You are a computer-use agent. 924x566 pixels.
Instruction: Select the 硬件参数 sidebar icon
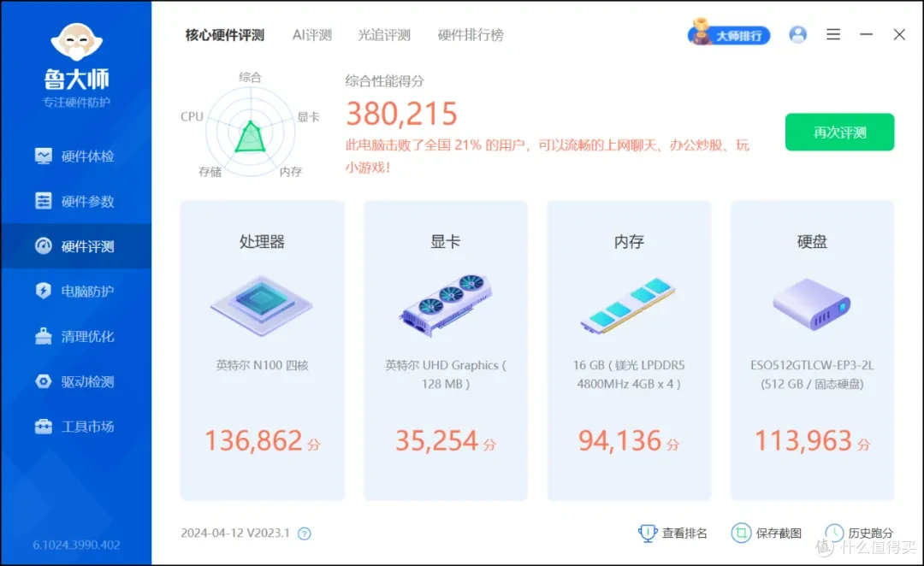tap(77, 201)
